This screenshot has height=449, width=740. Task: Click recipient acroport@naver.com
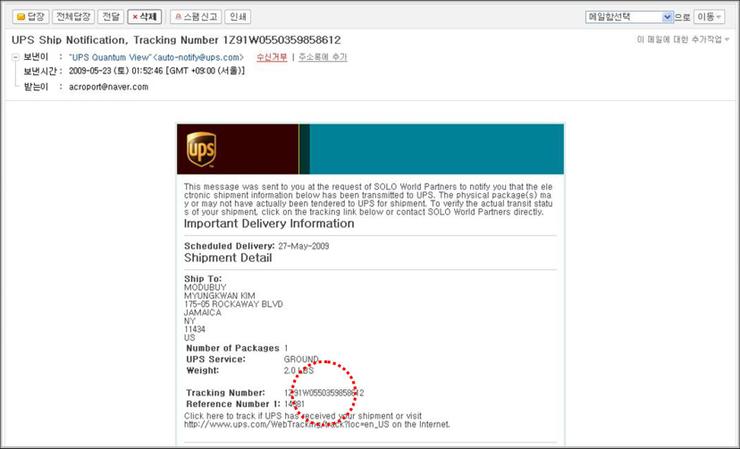(x=109, y=87)
